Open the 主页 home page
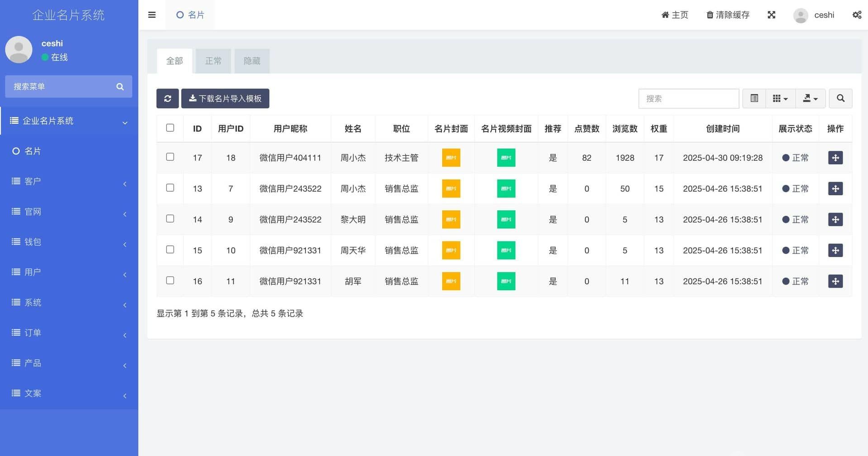The image size is (868, 456). (x=675, y=15)
